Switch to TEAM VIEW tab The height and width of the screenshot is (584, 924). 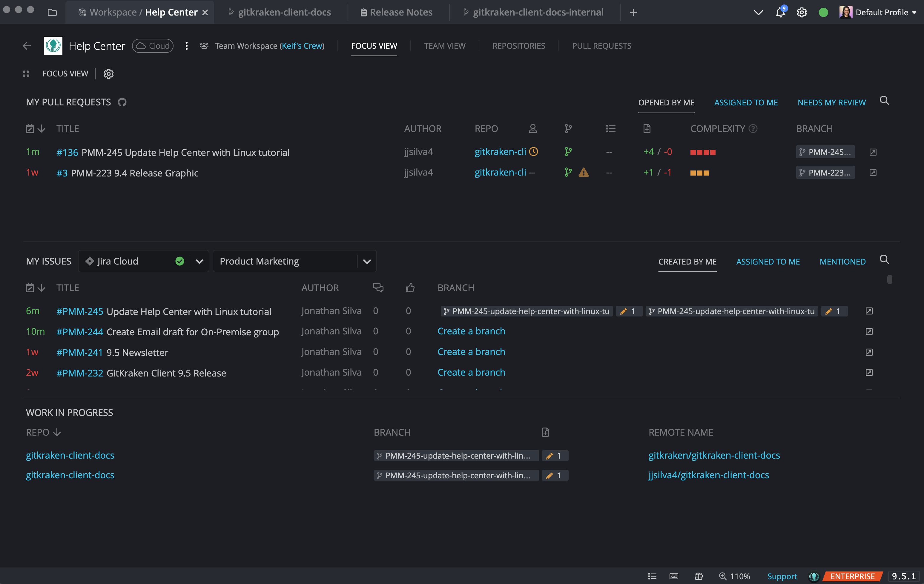[x=444, y=46]
